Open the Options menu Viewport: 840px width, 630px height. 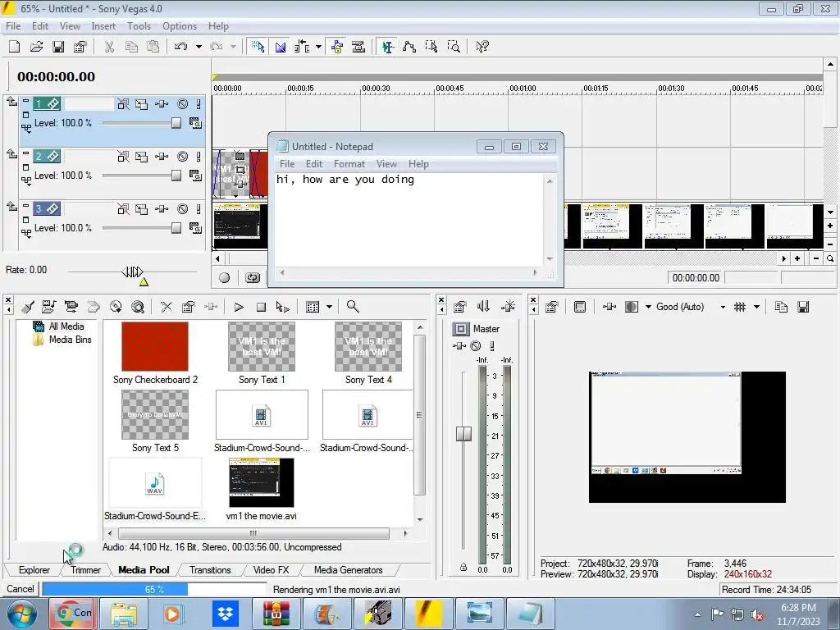click(180, 25)
